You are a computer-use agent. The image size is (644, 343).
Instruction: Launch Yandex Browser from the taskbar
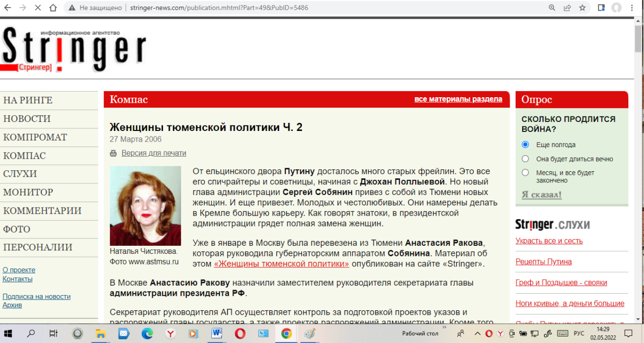(x=171, y=333)
